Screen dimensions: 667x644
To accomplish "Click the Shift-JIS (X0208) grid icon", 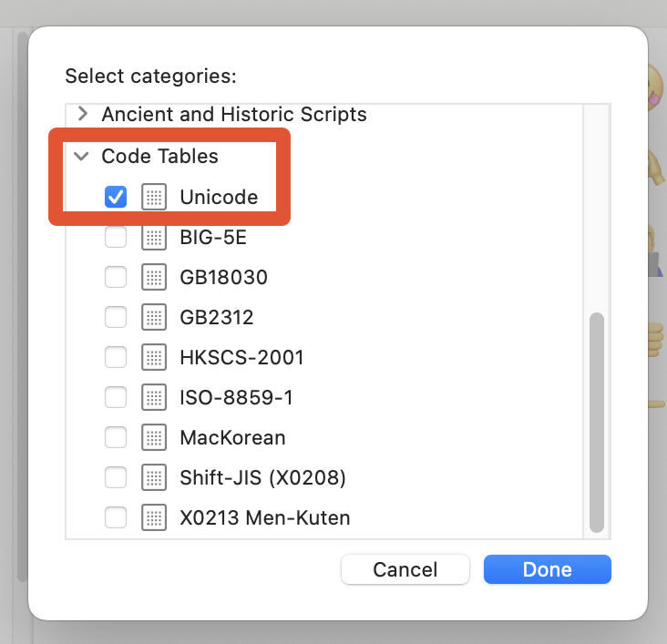I will pos(154,477).
